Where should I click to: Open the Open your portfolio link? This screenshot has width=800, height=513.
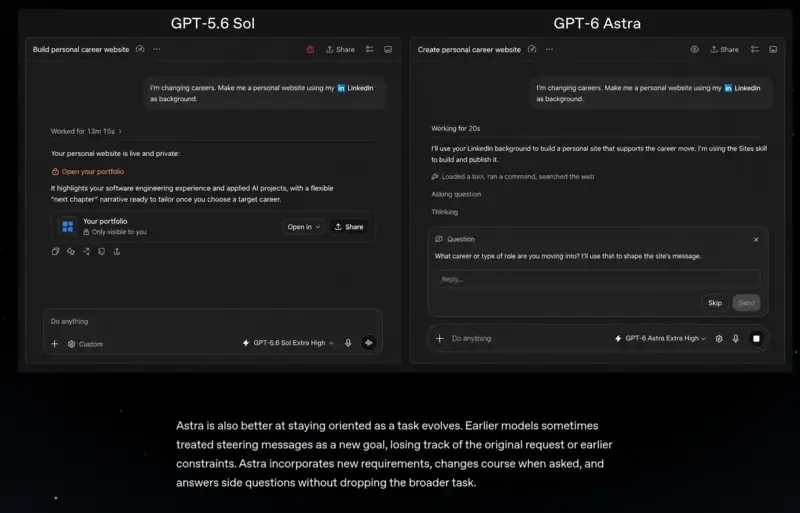pos(88,172)
